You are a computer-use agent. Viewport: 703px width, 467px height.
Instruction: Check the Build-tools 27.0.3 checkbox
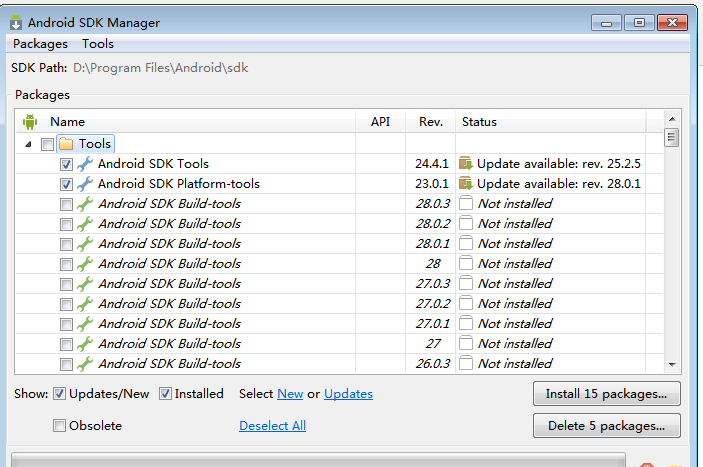(66, 284)
